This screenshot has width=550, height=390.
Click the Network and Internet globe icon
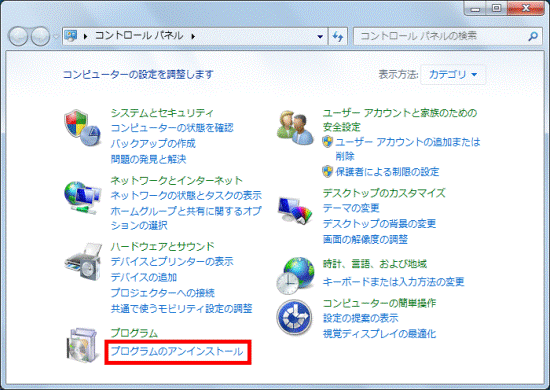82,197
